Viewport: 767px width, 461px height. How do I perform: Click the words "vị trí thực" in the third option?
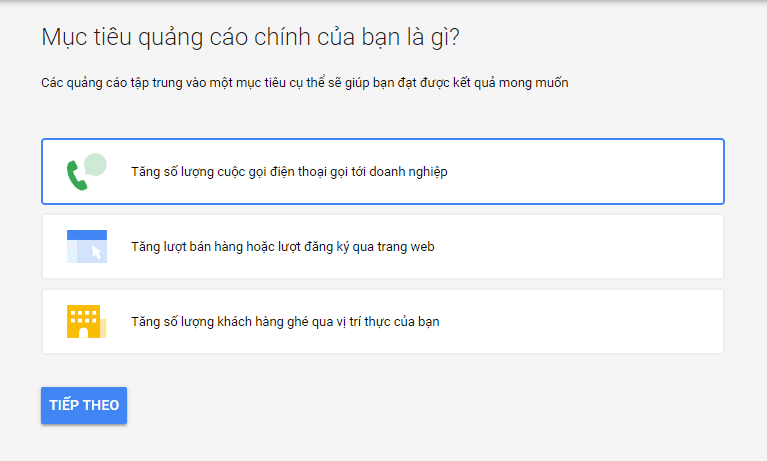[x=375, y=322]
